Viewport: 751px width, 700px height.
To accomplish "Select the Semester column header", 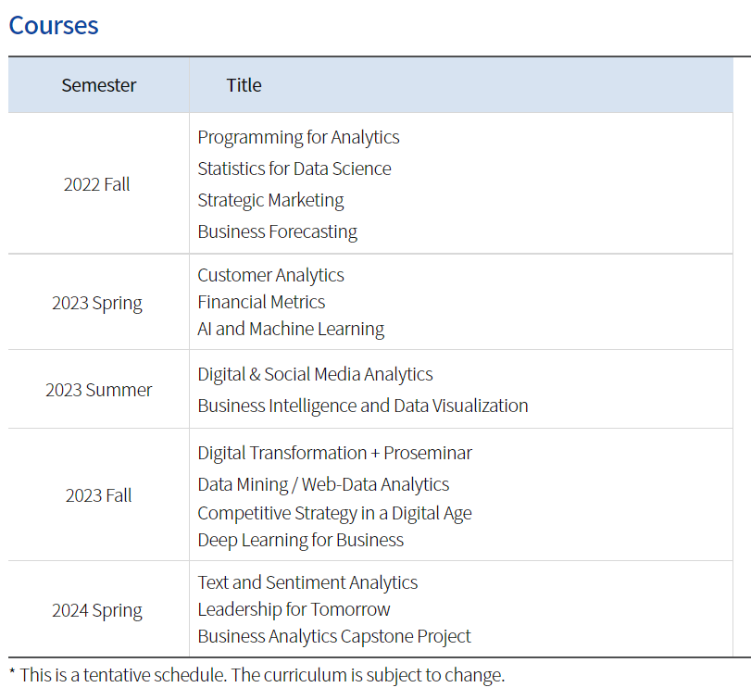I will click(99, 85).
